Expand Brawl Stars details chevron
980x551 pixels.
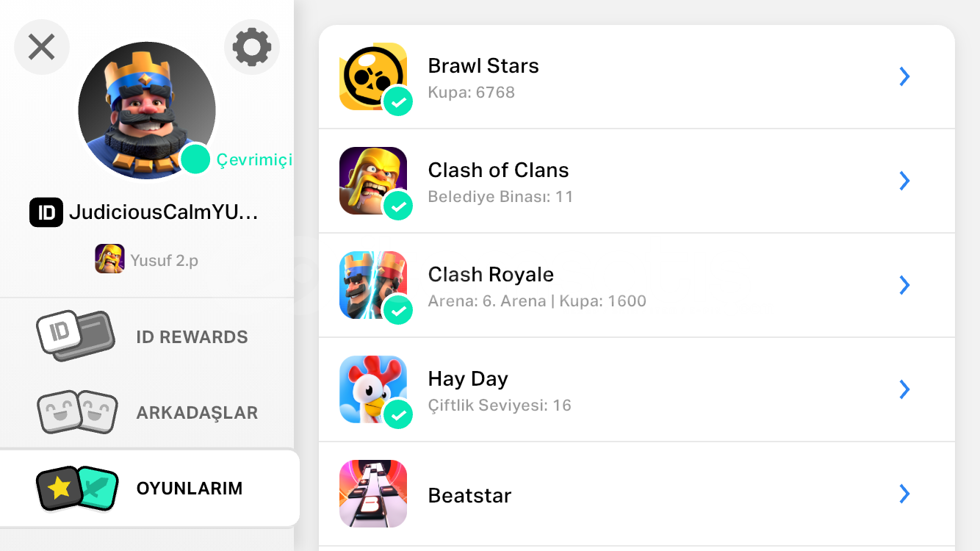(904, 76)
